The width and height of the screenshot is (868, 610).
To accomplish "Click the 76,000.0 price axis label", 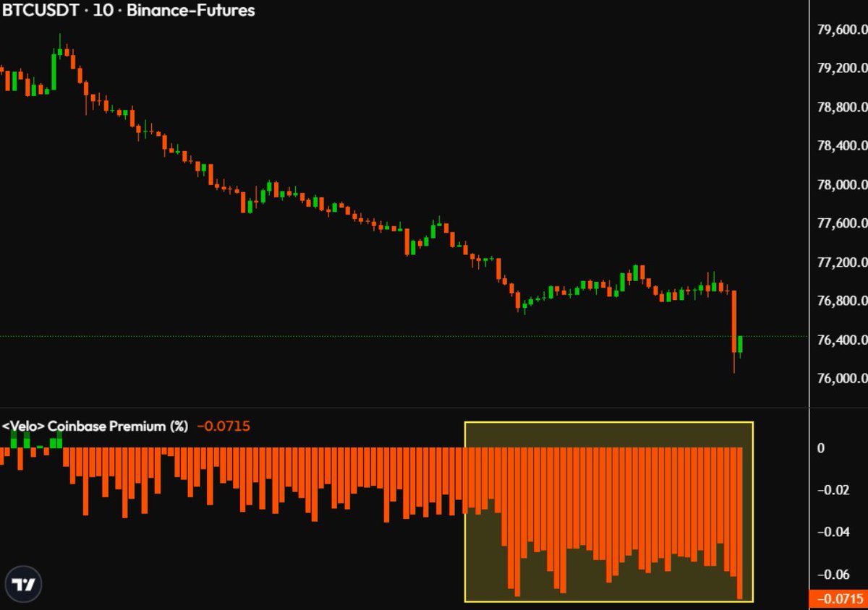I will click(841, 378).
